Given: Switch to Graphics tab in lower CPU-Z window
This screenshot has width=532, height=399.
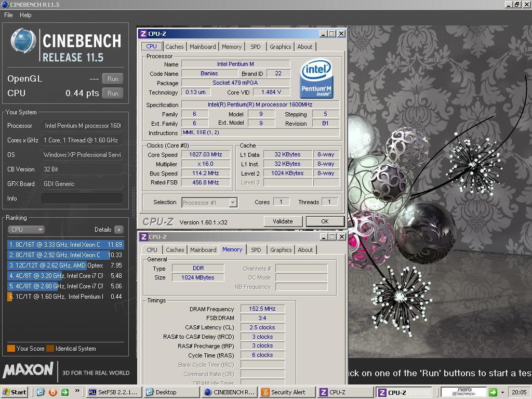Looking at the screenshot, I should (x=281, y=250).
